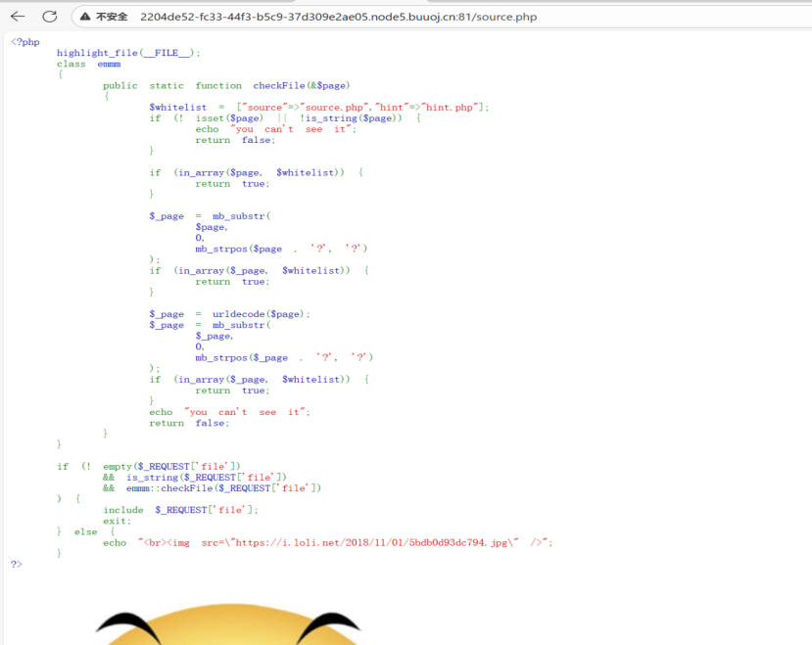Open the 不安全 site info label
Screen dimensions: 812x645
pos(112,17)
